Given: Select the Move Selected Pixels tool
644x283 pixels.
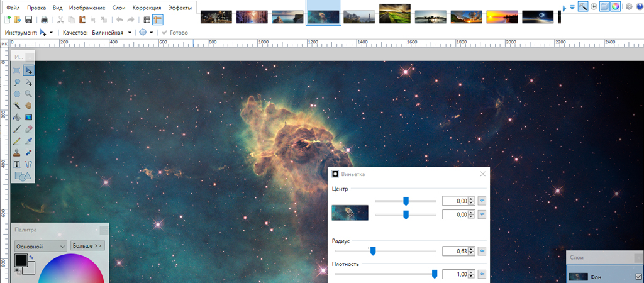Looking at the screenshot, I should pos(28,70).
